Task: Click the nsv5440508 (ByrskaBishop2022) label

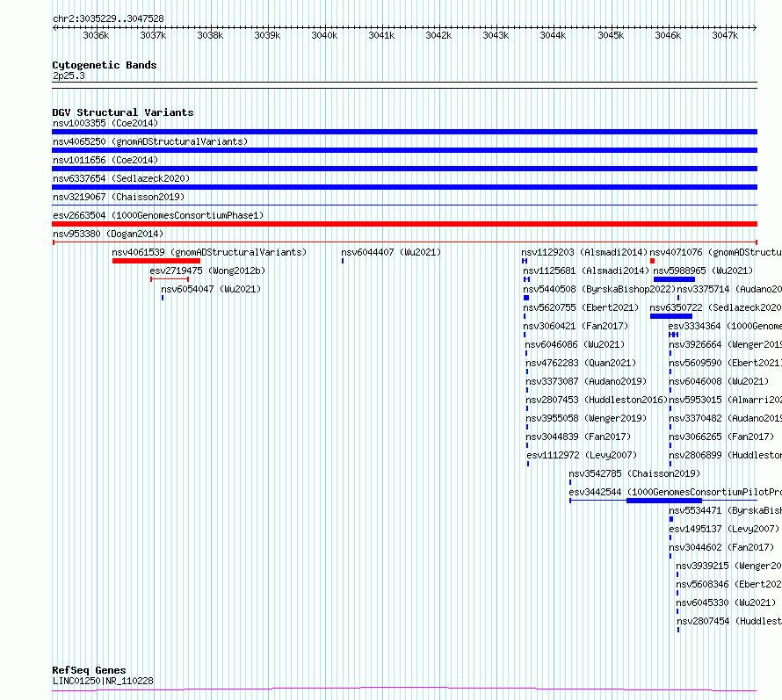Action: click(599, 289)
